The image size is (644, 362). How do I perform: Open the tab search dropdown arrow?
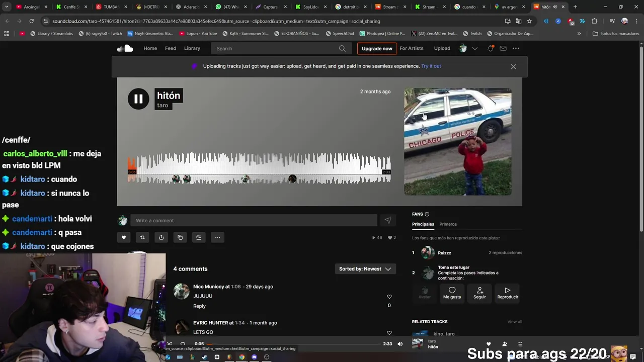pyautogui.click(x=7, y=7)
